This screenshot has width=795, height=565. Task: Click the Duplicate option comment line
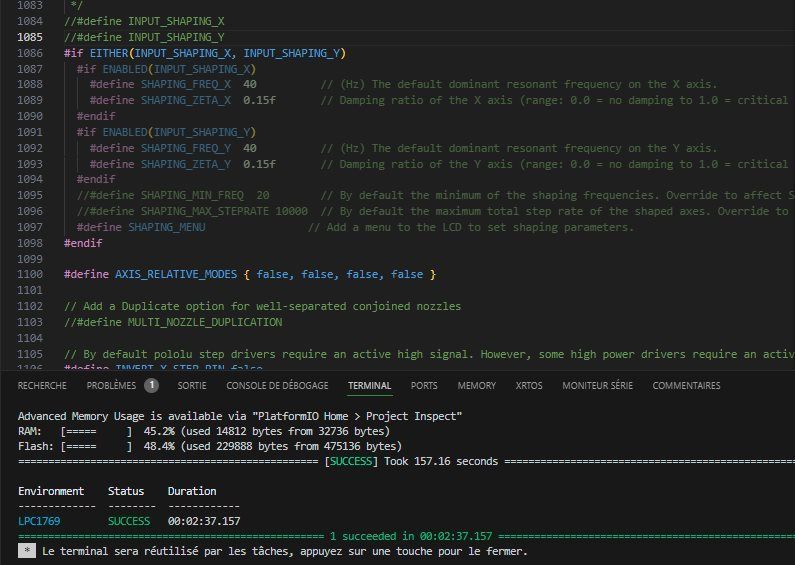(263, 306)
